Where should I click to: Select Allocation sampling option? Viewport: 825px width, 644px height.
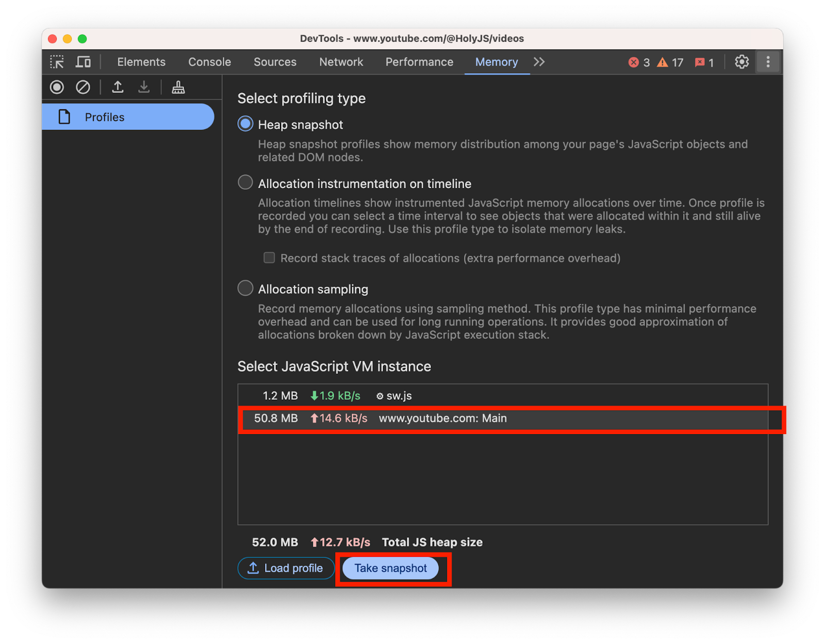245,288
